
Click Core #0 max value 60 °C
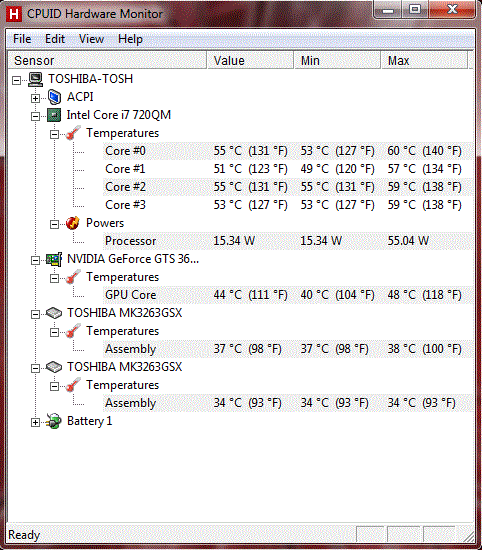[x=424, y=151]
